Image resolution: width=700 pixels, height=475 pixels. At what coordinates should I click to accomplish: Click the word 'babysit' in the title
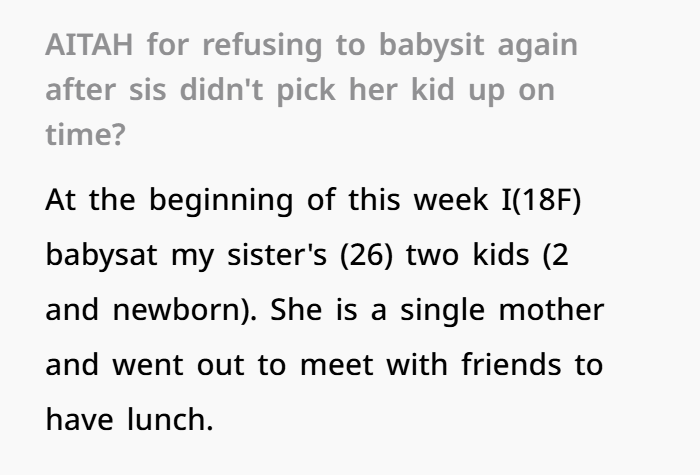point(431,46)
